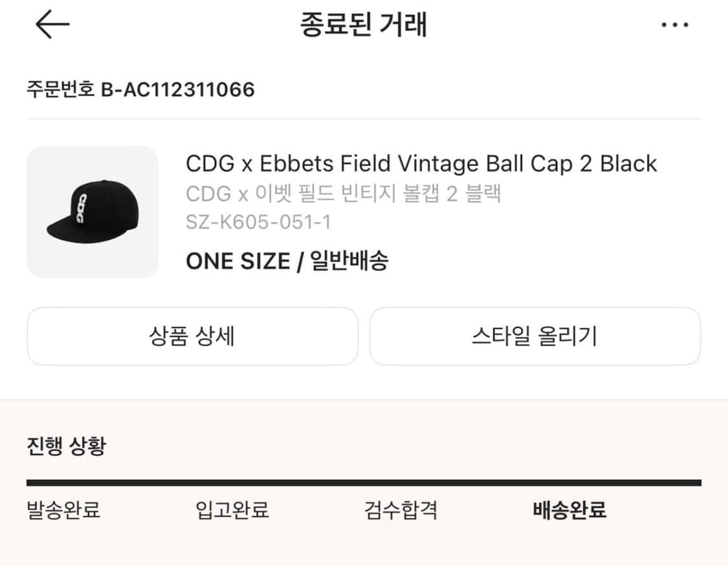Click the progress status bar
This screenshot has height=566, width=728.
364,481
